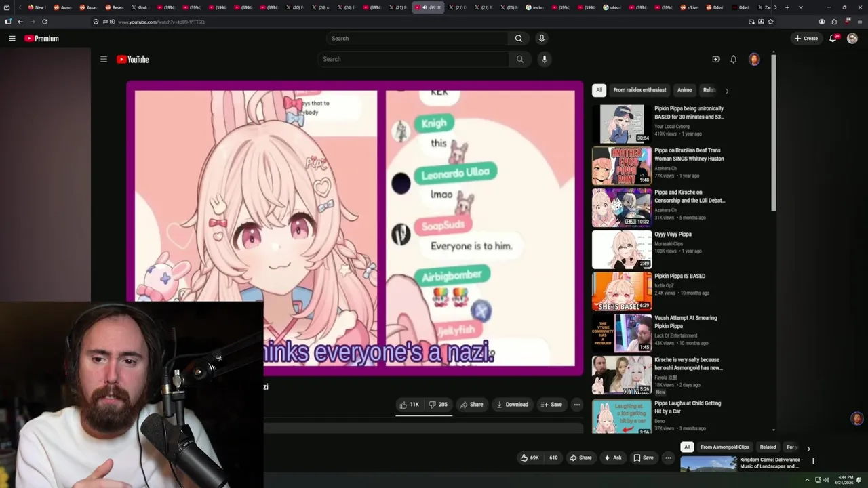Click Save button next to Download
868x488 pixels.
[551, 405]
